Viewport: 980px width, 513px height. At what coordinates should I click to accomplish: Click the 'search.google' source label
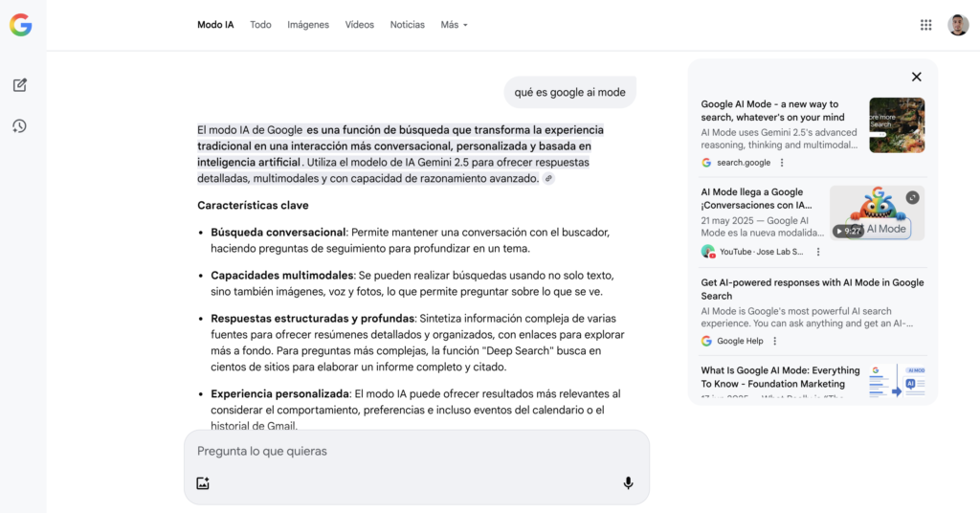tap(743, 163)
